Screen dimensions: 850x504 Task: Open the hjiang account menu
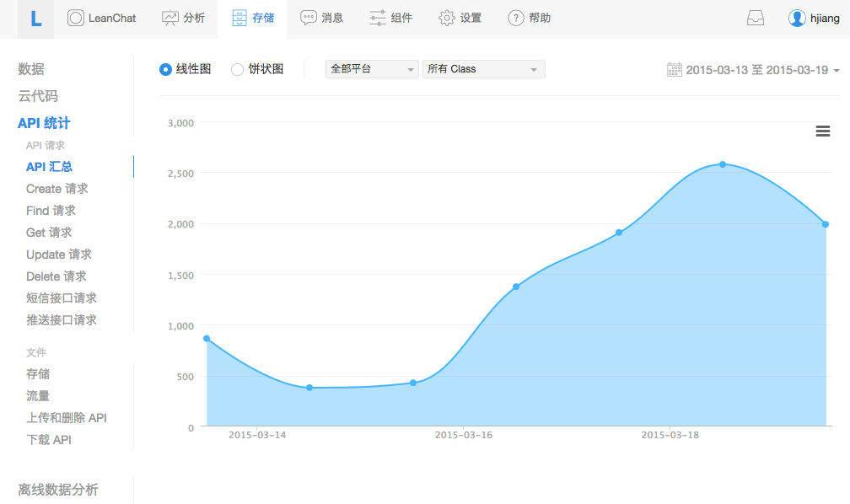tap(825, 18)
